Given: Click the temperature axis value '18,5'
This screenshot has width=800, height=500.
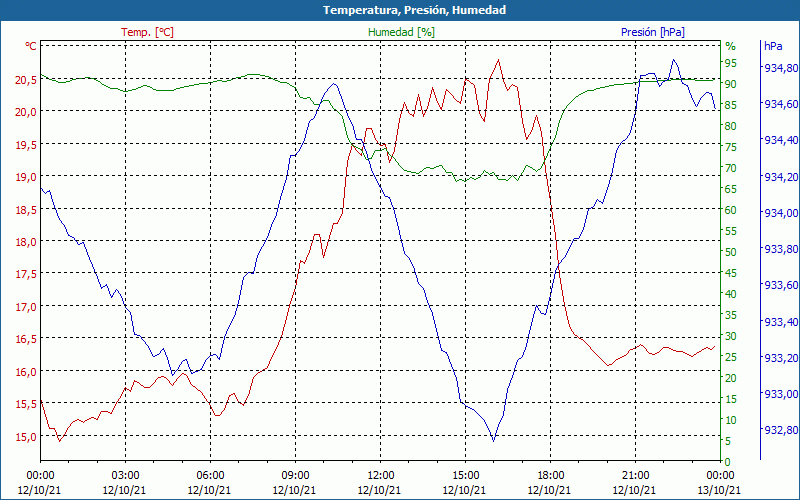Looking at the screenshot, I should tap(26, 210).
